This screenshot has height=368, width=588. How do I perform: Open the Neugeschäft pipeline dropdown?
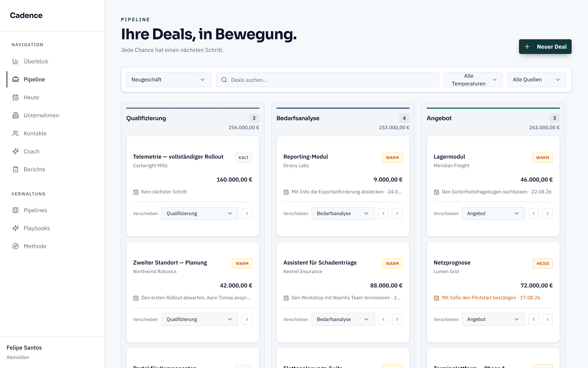[x=168, y=80]
